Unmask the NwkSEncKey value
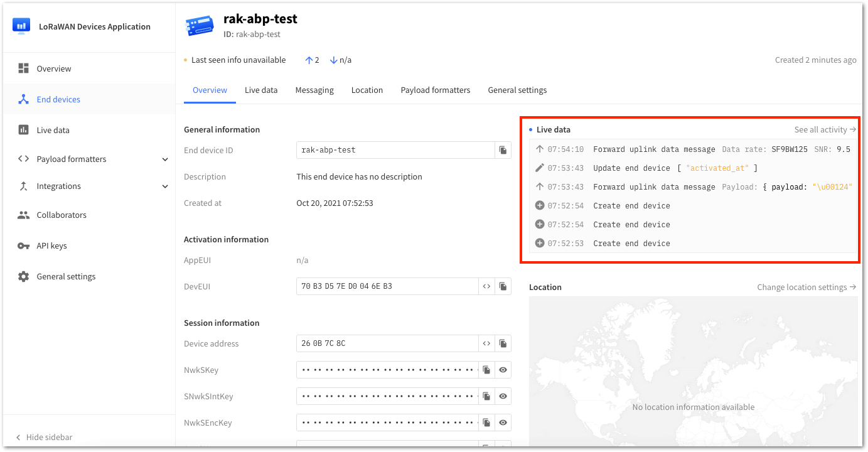868x452 pixels. [x=503, y=423]
